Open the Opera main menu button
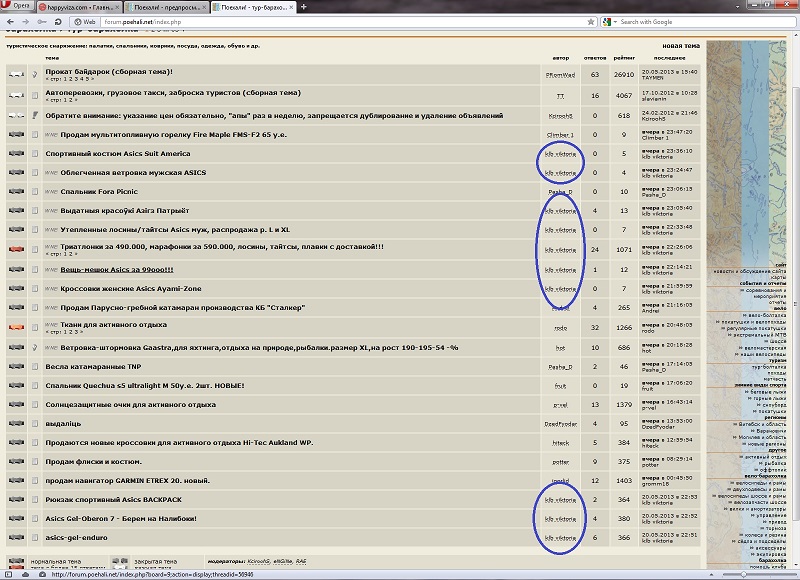Screen dimensions: 800x580 16,6
